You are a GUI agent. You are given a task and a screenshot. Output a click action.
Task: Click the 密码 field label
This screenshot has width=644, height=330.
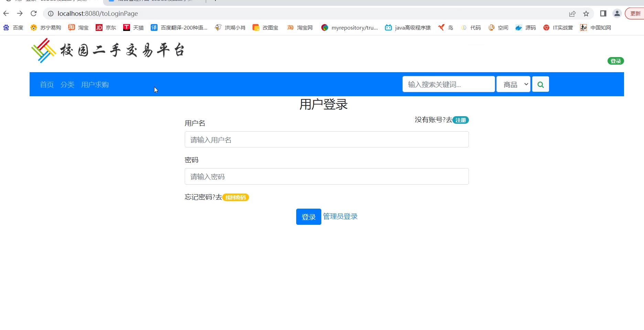[x=192, y=160]
